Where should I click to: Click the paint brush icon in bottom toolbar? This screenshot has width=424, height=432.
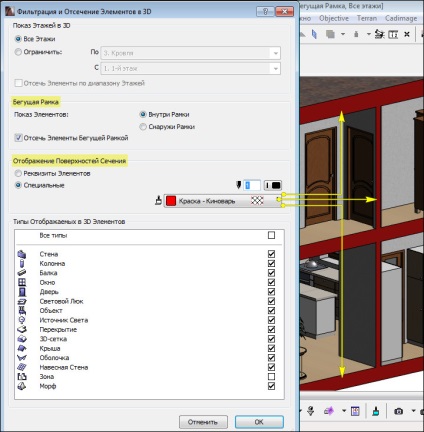(x=376, y=411)
